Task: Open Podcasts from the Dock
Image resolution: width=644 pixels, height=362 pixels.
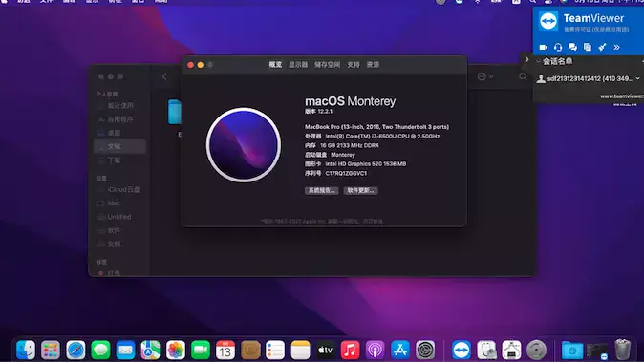Action: pyautogui.click(x=375, y=351)
